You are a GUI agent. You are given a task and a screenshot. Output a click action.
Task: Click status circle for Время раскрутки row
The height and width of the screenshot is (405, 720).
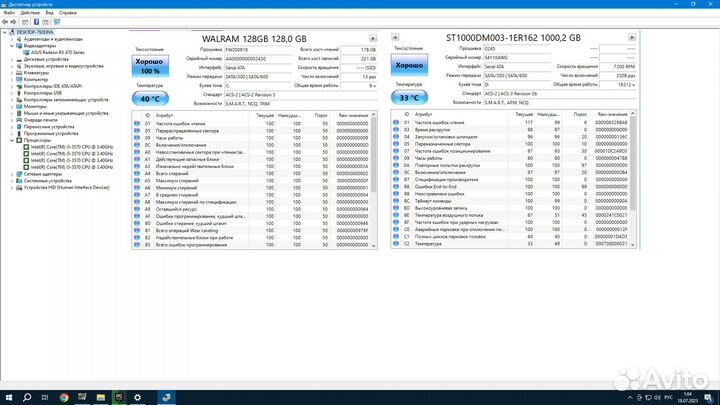tap(396, 129)
